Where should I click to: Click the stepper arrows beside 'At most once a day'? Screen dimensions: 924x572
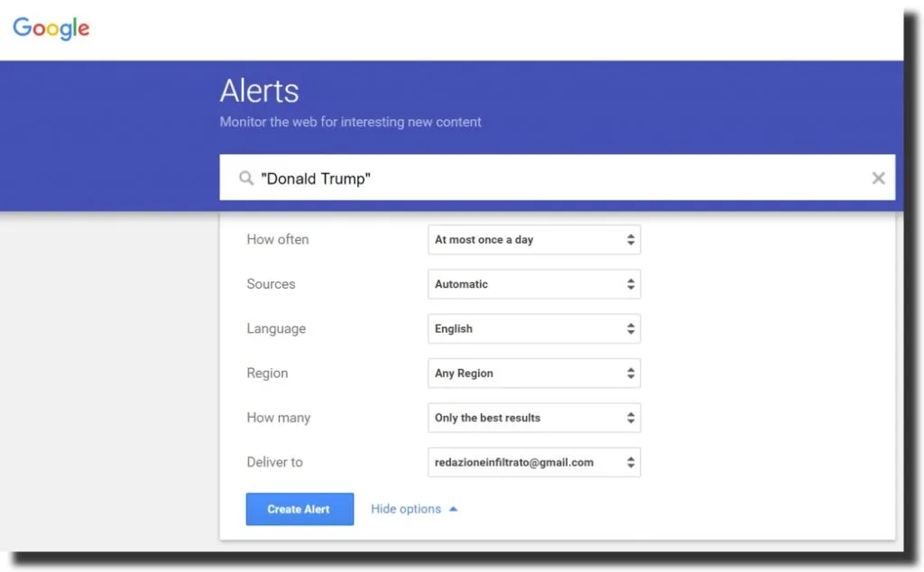[x=632, y=239]
